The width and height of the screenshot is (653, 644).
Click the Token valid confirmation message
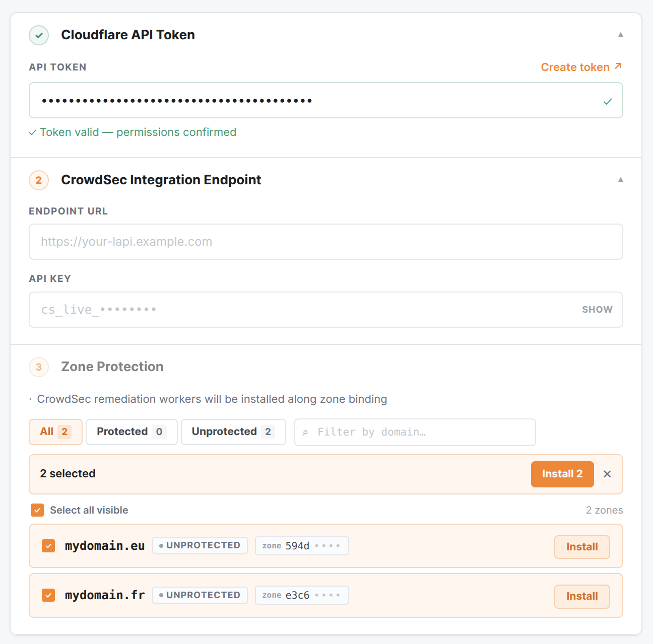[133, 132]
